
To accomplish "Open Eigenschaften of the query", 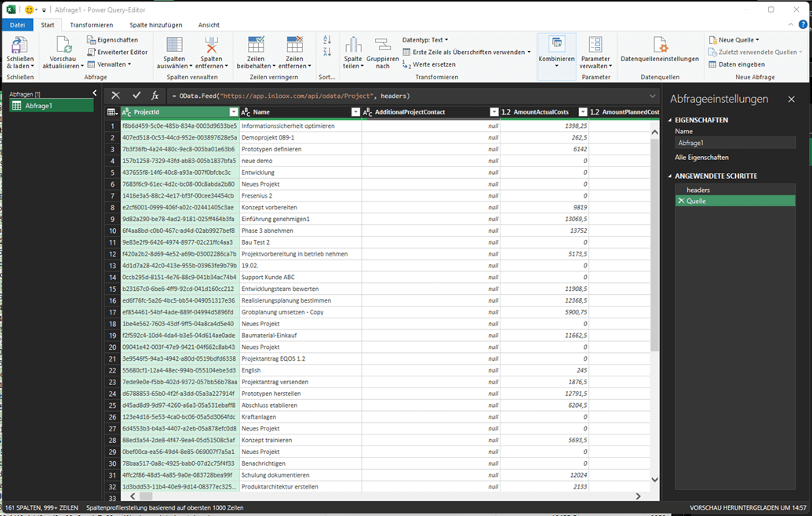I will (x=112, y=40).
